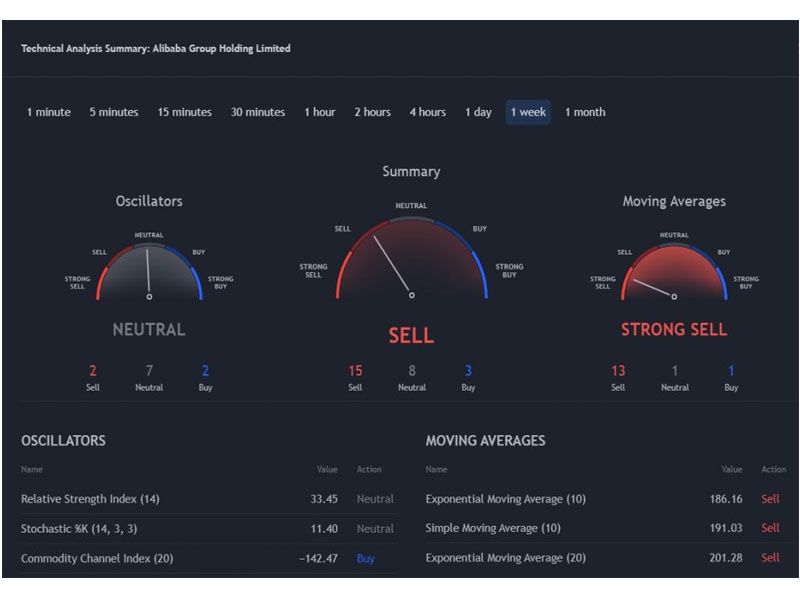Select the 1 minute timeframe tab
Viewport: 800px width, 600px height.
click(x=49, y=112)
